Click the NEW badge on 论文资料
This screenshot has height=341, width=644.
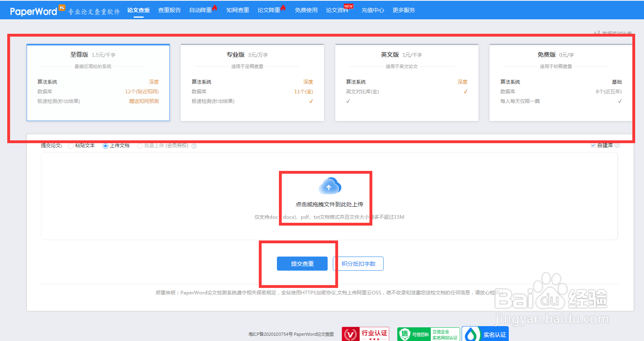(x=349, y=6)
